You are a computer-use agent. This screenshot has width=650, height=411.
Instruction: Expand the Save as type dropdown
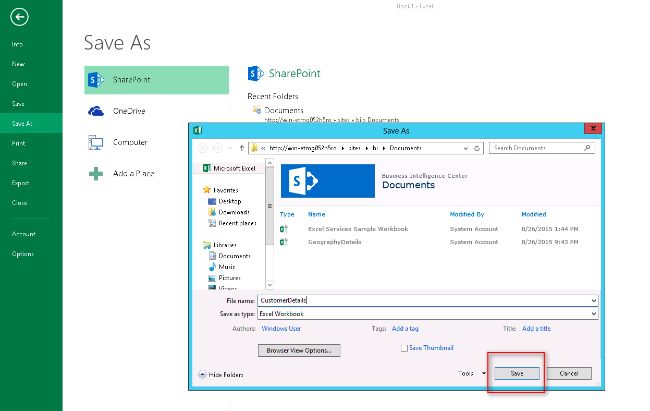594,314
